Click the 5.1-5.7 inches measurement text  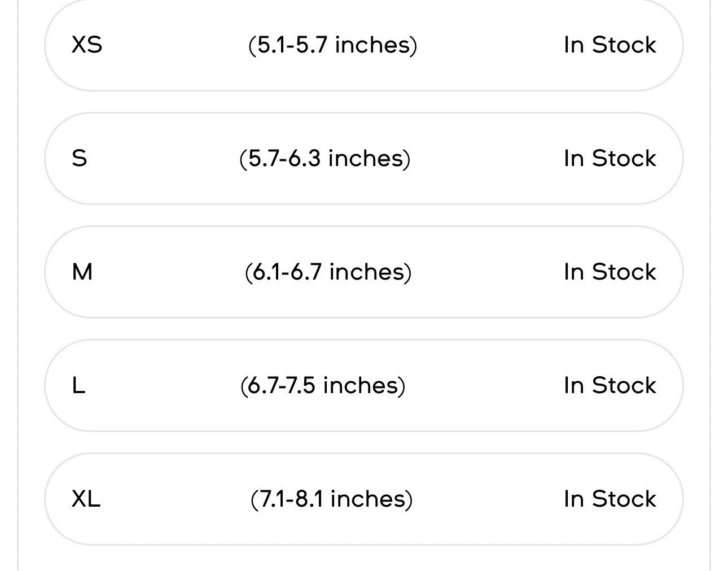(x=332, y=45)
